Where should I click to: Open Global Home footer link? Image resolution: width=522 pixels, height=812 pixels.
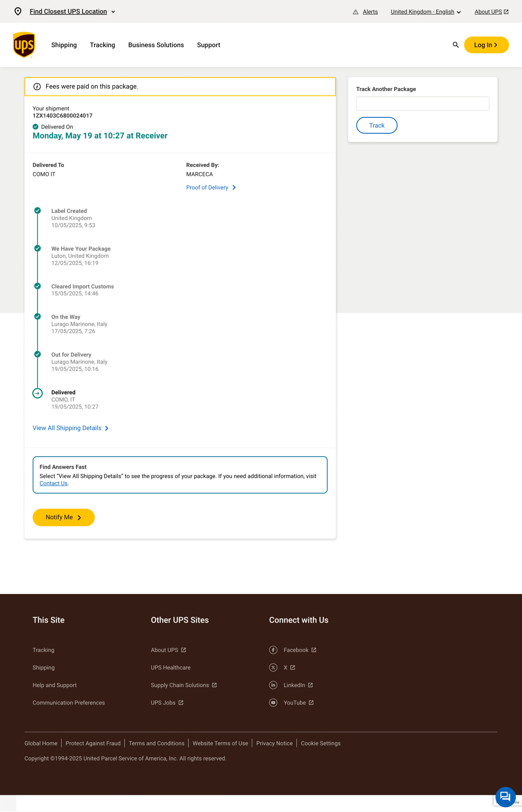tap(41, 743)
